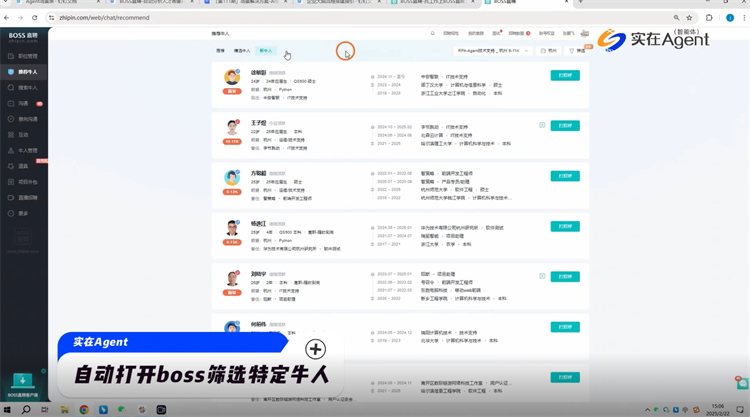The height and width of the screenshot is (417, 750).
Task: Switch to the 新牛人 tab
Action: coord(265,50)
